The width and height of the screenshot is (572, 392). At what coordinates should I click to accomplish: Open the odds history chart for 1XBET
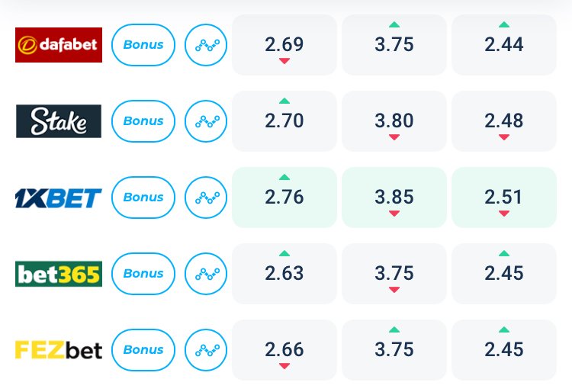click(x=206, y=198)
